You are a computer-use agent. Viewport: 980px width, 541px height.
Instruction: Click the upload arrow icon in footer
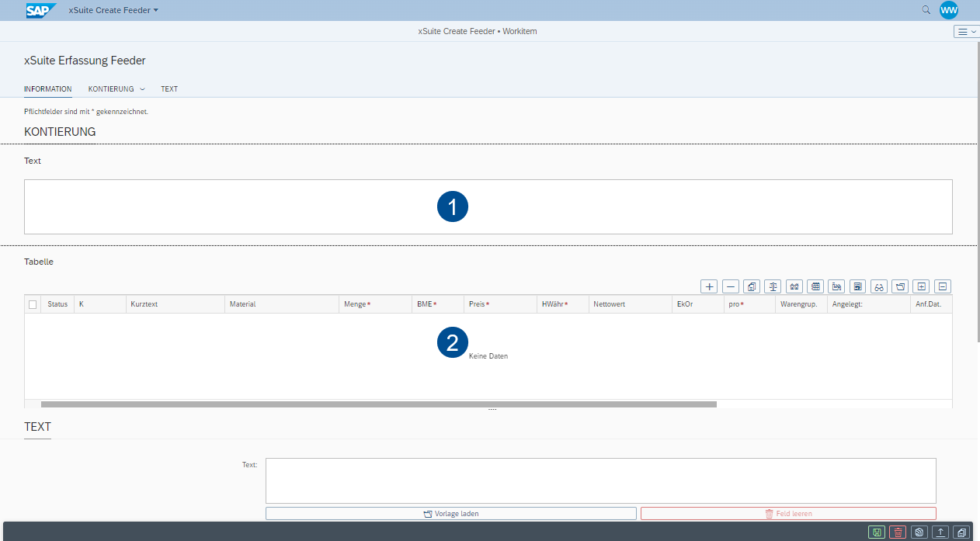pos(940,532)
